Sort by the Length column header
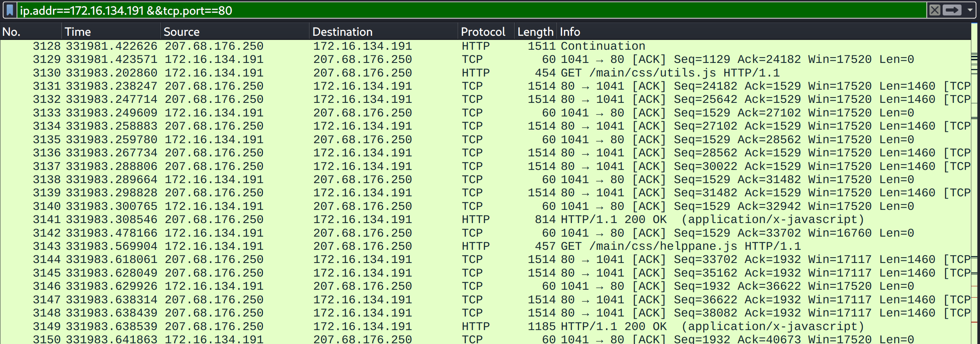Image resolution: width=980 pixels, height=344 pixels. pos(535,32)
